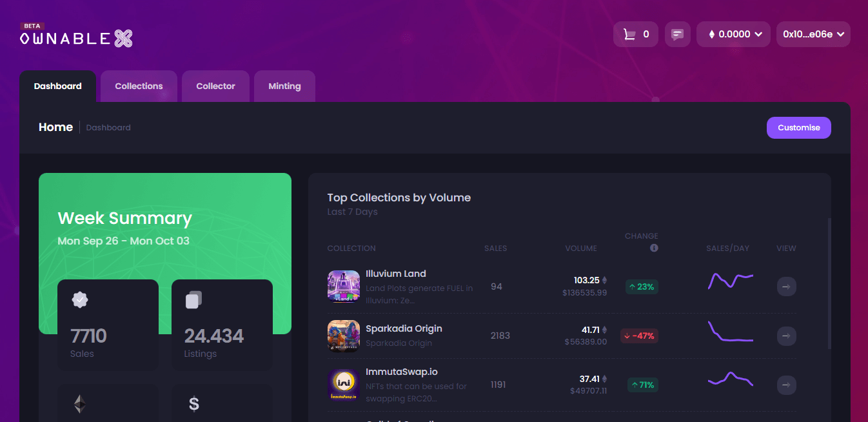Screen dimensions: 868x422
Task: Open the shopping cart icon
Action: [629, 34]
